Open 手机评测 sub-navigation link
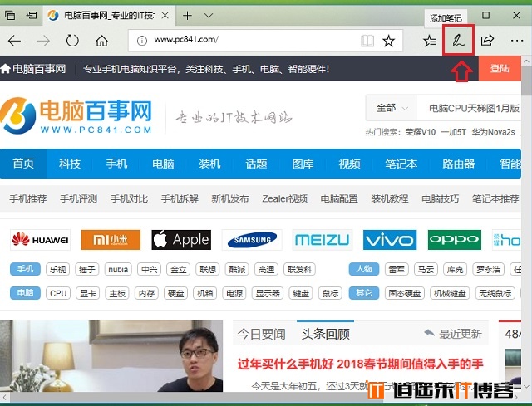Image resolution: width=532 pixels, height=406 pixels. pos(79,198)
